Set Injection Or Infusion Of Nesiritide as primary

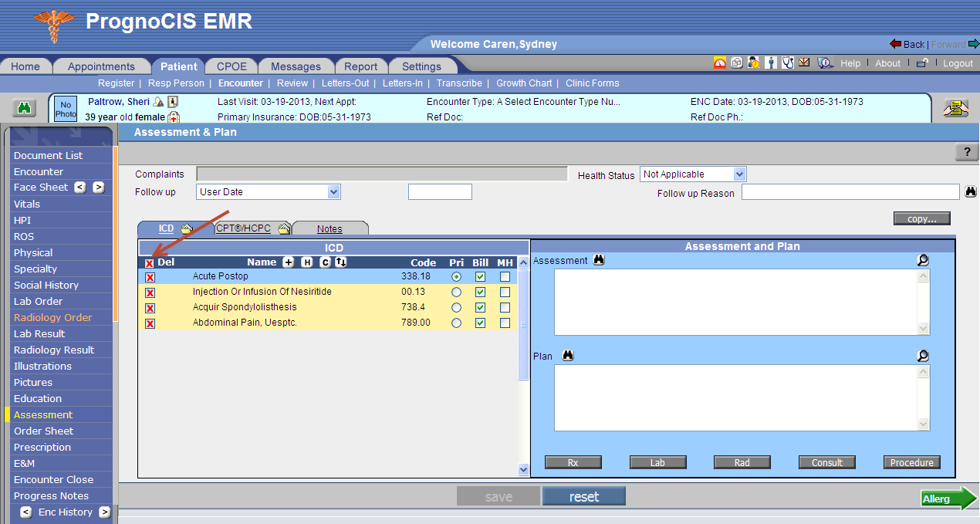click(x=457, y=292)
